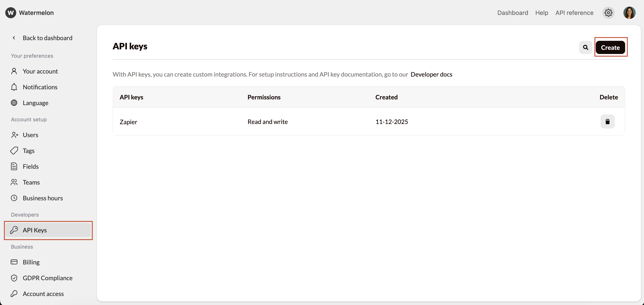Viewport: 644px width, 305px height.
Task: Open settings via the gear icon
Action: click(x=608, y=13)
